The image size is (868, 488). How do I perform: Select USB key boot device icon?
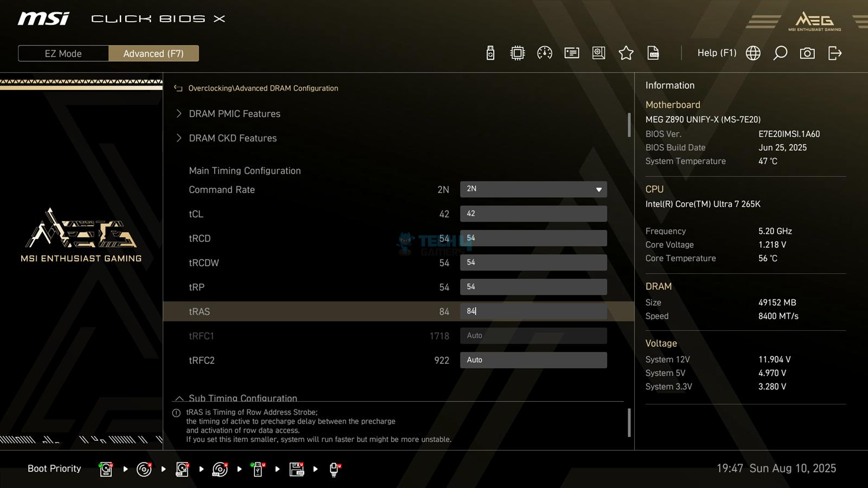pos(258,469)
